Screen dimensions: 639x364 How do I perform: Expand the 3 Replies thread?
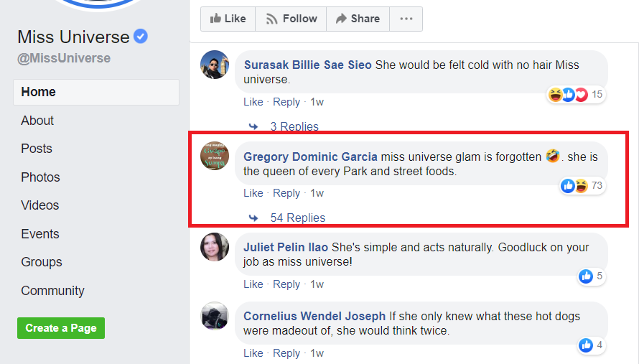(294, 126)
